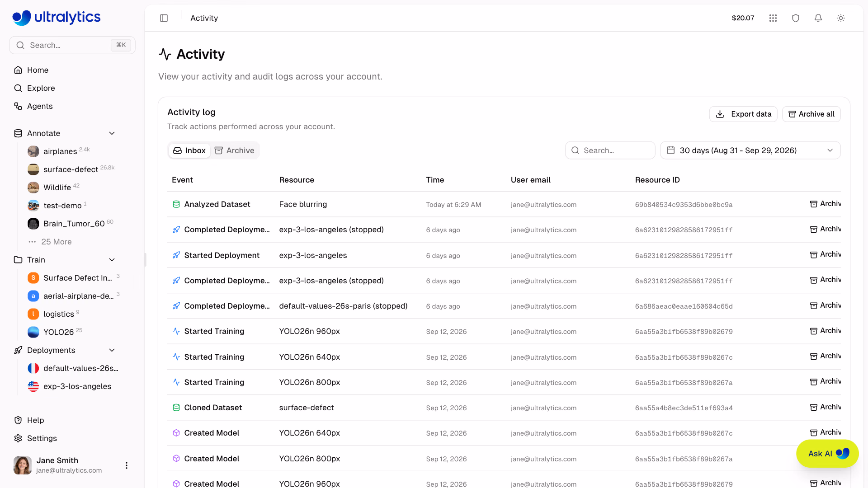Archive the Started Deployment row

(x=825, y=255)
